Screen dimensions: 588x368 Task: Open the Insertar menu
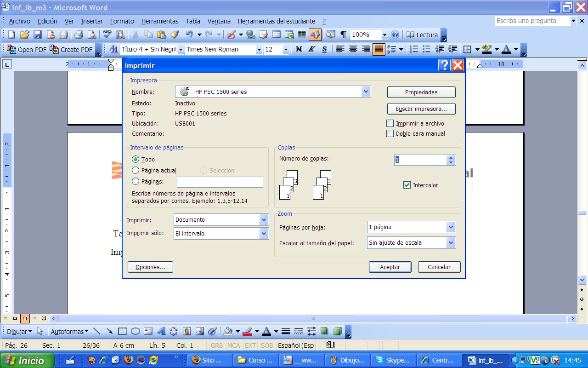[x=92, y=21]
